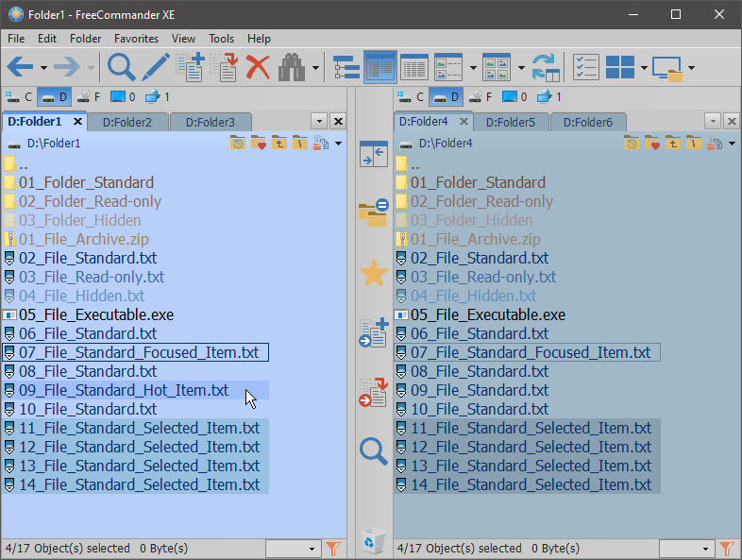Toggle the details list view button
Image resolution: width=742 pixels, height=560 pixels.
414,67
